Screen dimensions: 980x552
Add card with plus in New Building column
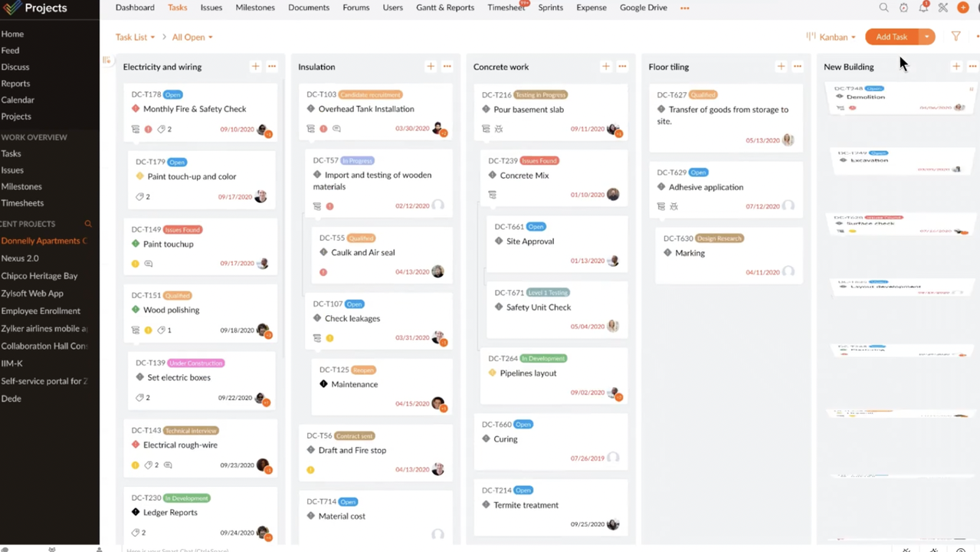pyautogui.click(x=956, y=67)
